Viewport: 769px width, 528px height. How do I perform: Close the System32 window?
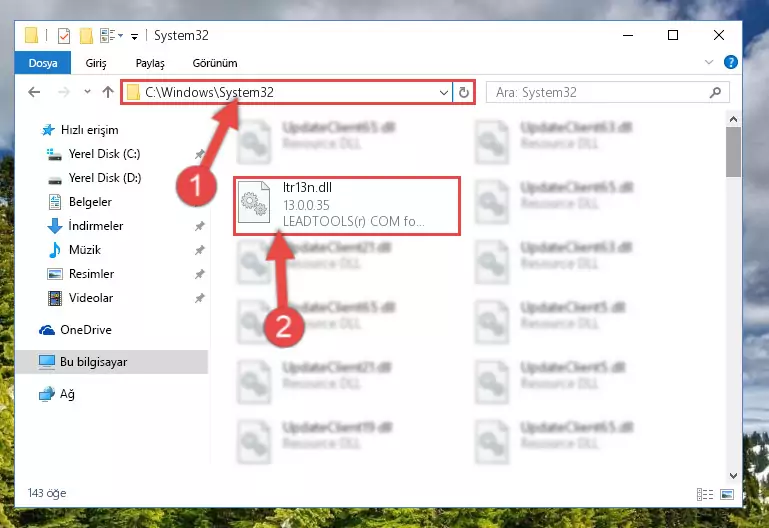click(718, 35)
